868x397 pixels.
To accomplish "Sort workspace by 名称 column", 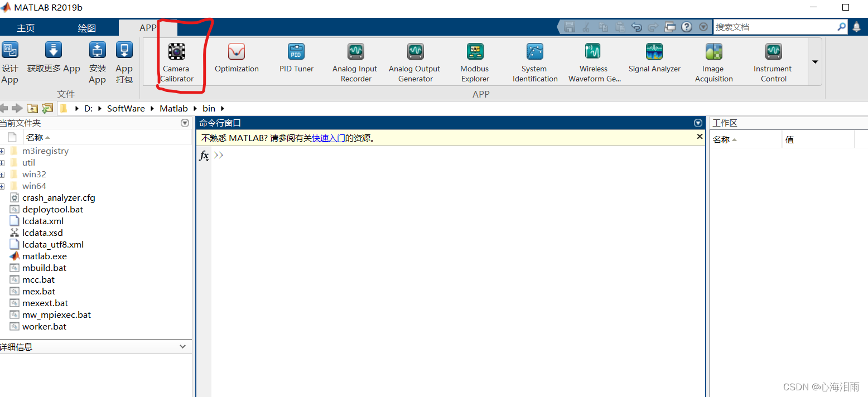I will (x=745, y=139).
